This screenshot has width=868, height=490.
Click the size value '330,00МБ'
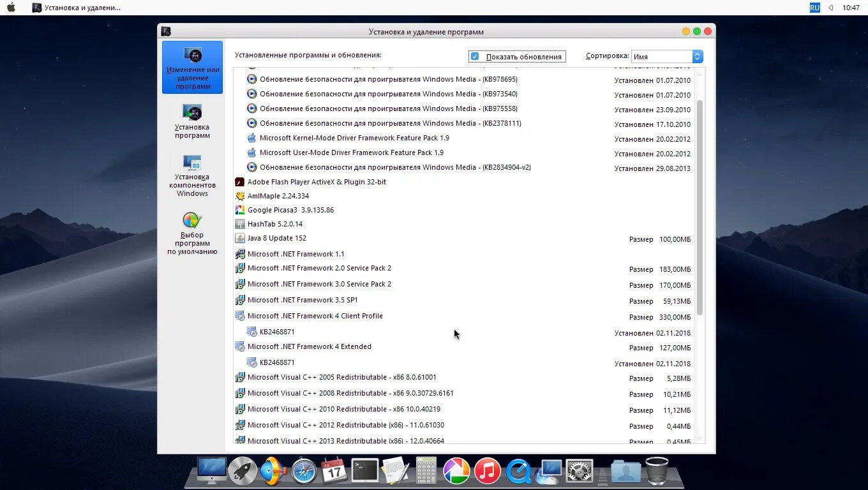(x=675, y=317)
